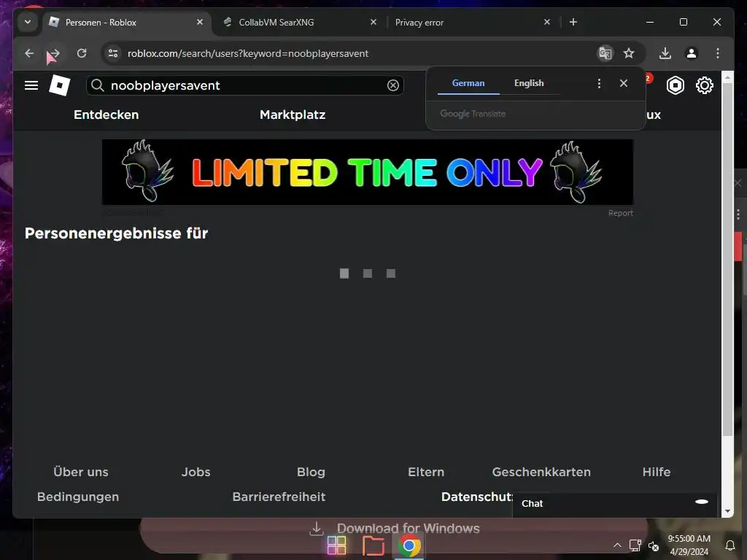The height and width of the screenshot is (560, 747).
Task: Open the Blog footer link
Action: 311,472
